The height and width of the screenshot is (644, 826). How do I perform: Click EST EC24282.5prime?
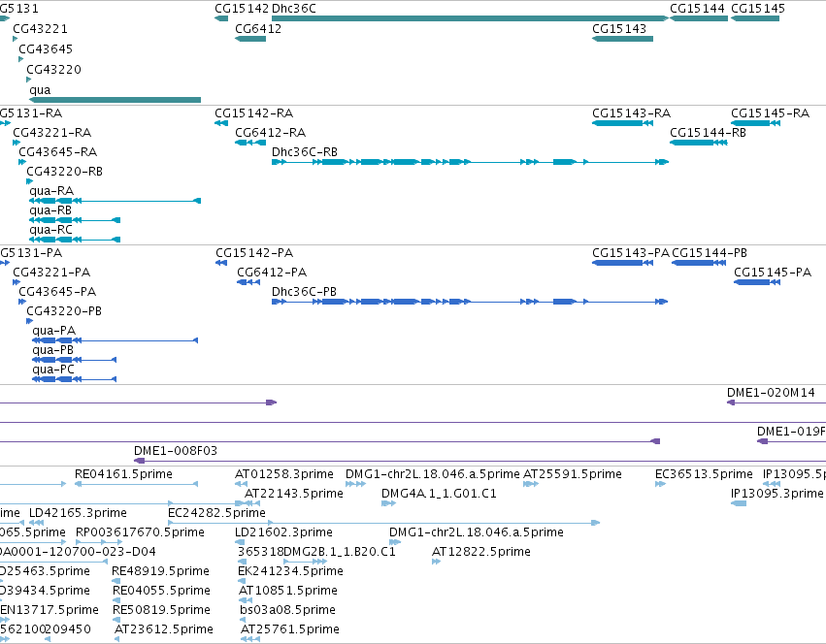[x=217, y=513]
